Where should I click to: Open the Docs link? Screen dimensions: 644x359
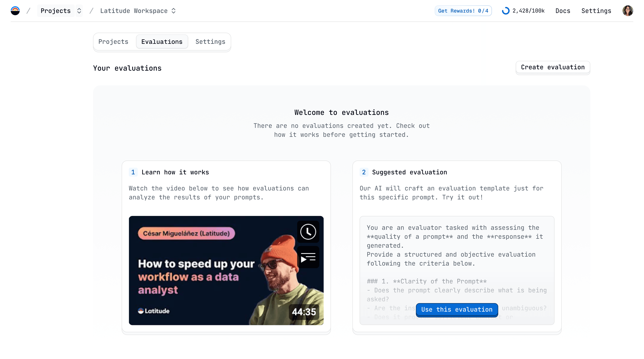(563, 11)
